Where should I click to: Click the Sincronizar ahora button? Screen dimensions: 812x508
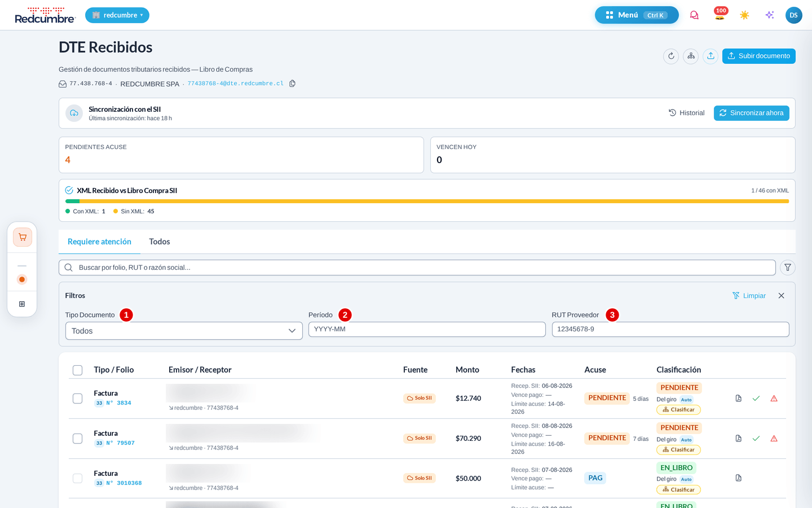pos(752,113)
